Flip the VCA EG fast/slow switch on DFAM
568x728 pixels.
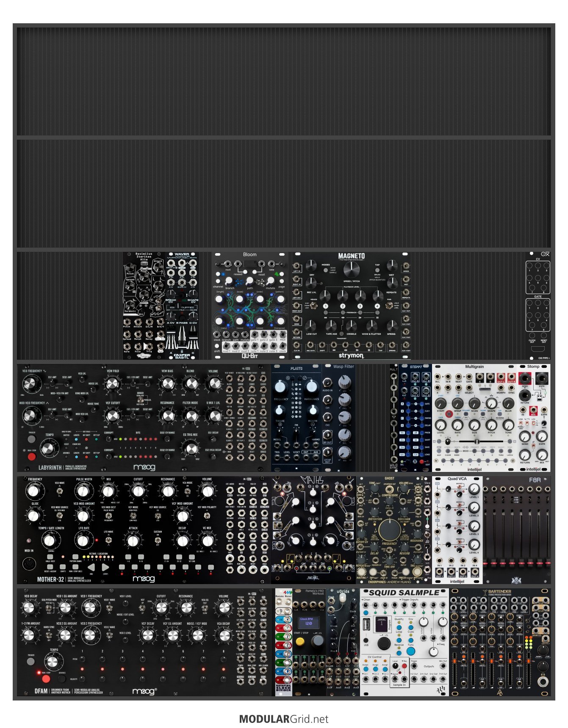[205, 608]
